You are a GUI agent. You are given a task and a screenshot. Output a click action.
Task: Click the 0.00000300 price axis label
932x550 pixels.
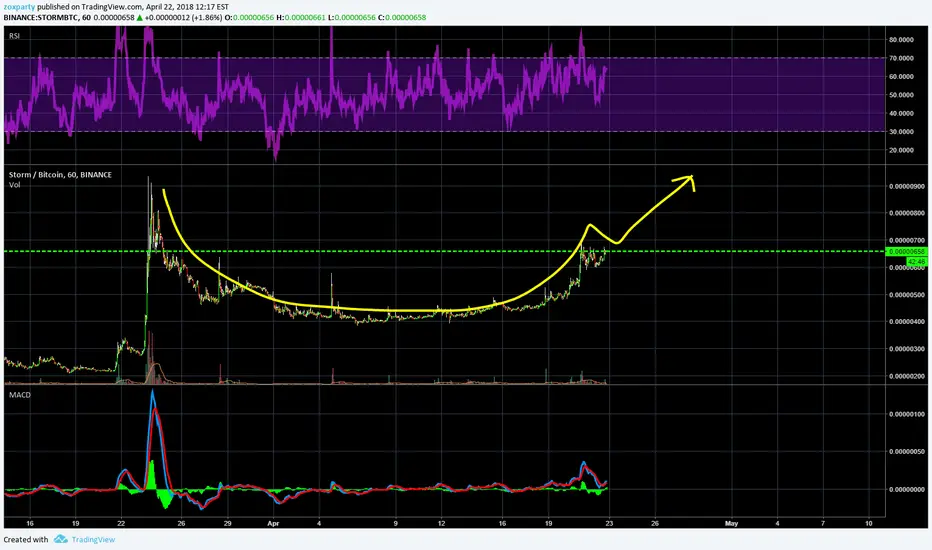coord(907,349)
